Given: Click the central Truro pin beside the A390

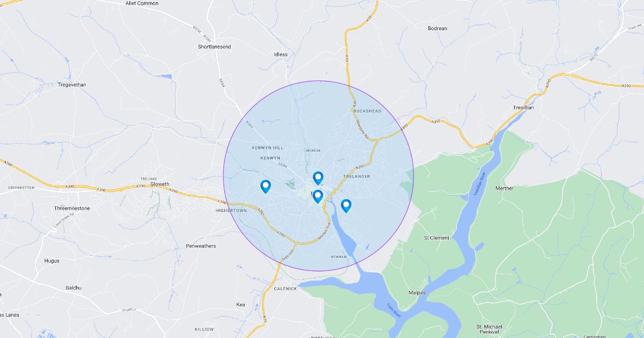Looking at the screenshot, I should (318, 196).
